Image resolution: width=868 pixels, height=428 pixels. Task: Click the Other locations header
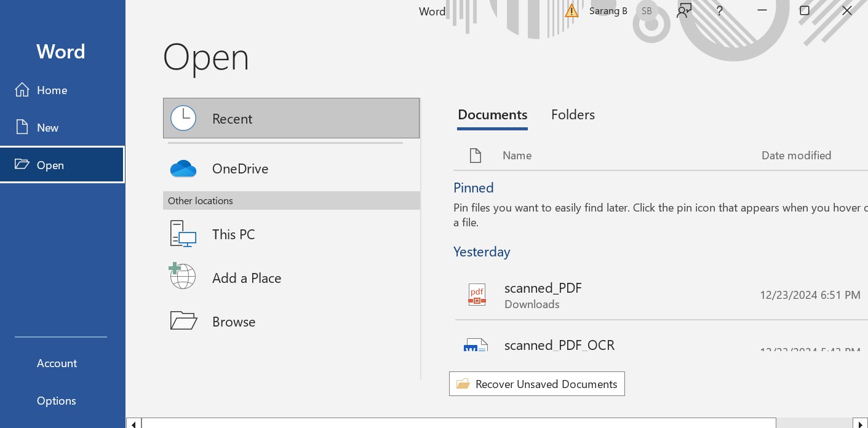pos(291,200)
